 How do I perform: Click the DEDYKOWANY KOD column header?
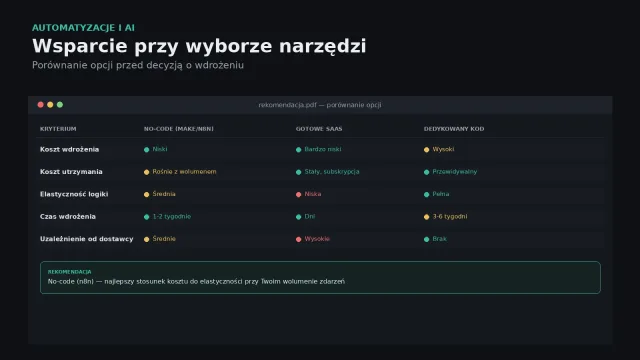454,129
